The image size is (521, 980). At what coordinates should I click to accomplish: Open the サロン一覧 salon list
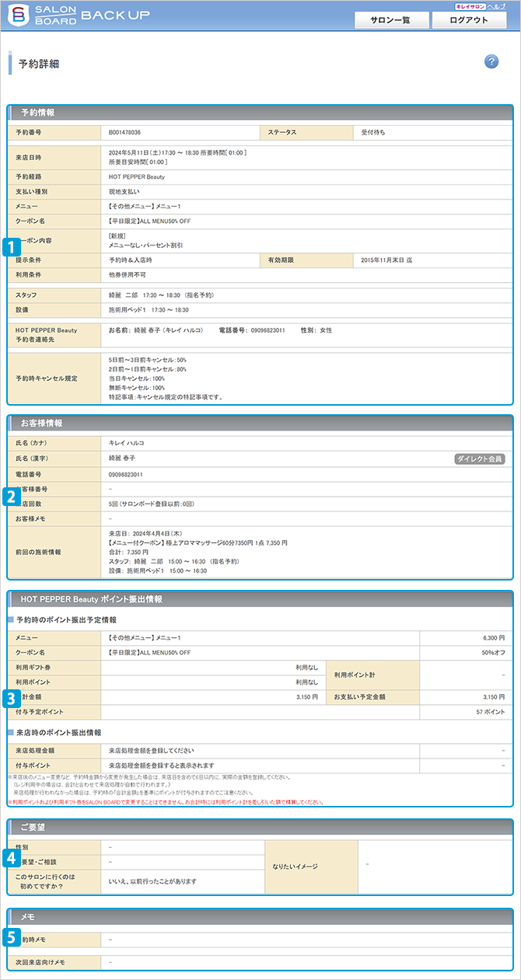pos(390,20)
